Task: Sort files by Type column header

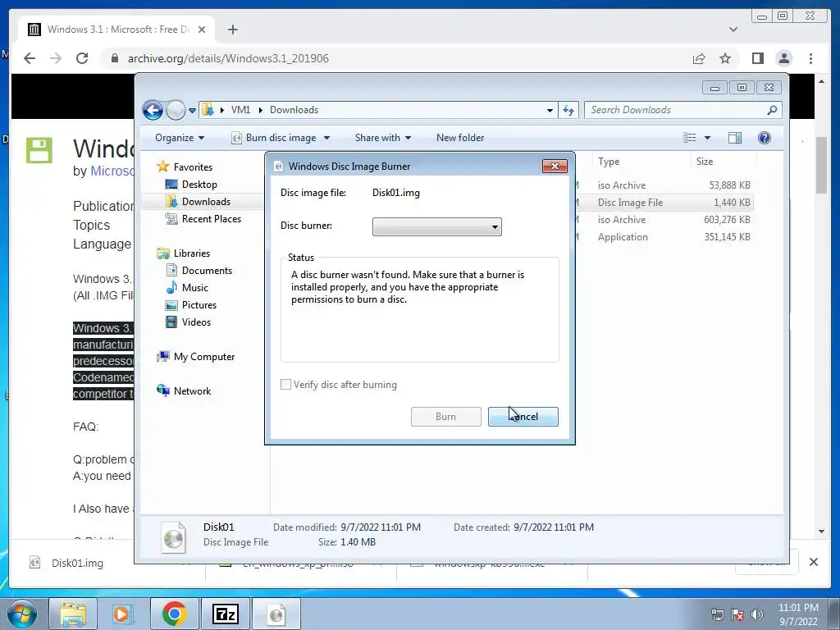Action: 609,162
